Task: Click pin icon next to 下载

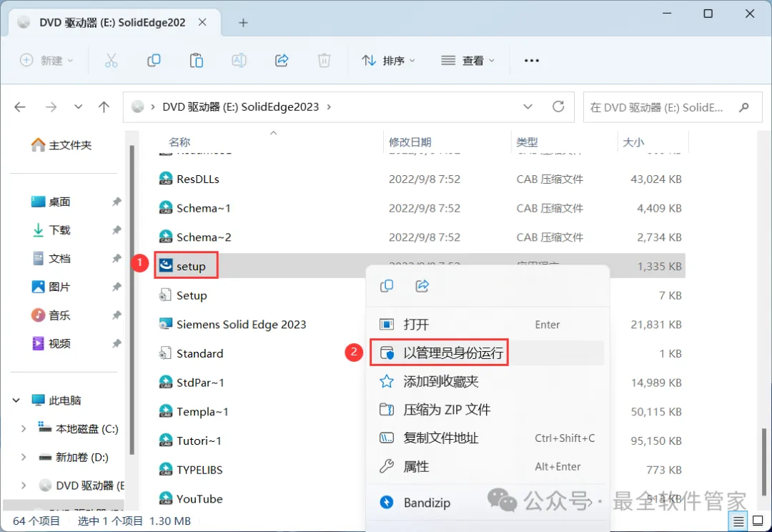Action: click(x=117, y=230)
